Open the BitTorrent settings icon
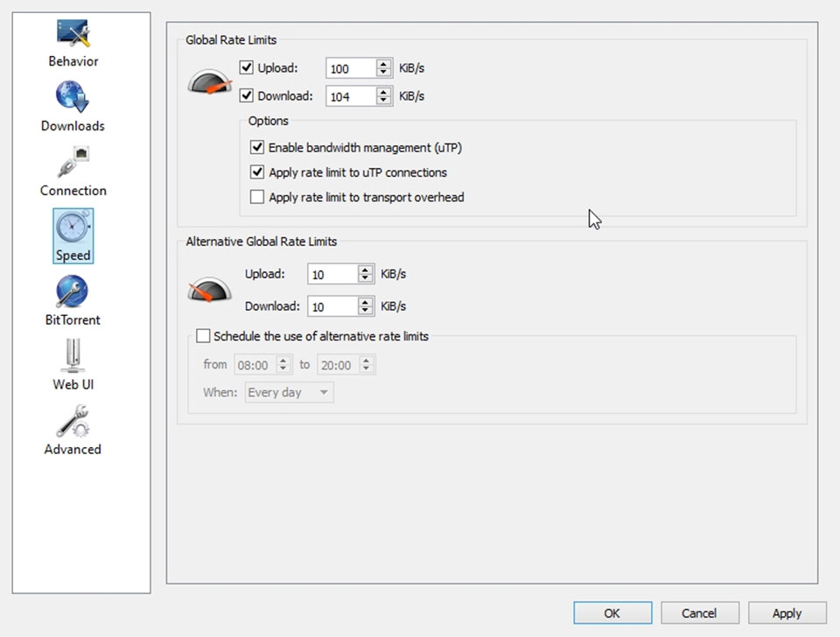840x637 pixels. (x=73, y=291)
